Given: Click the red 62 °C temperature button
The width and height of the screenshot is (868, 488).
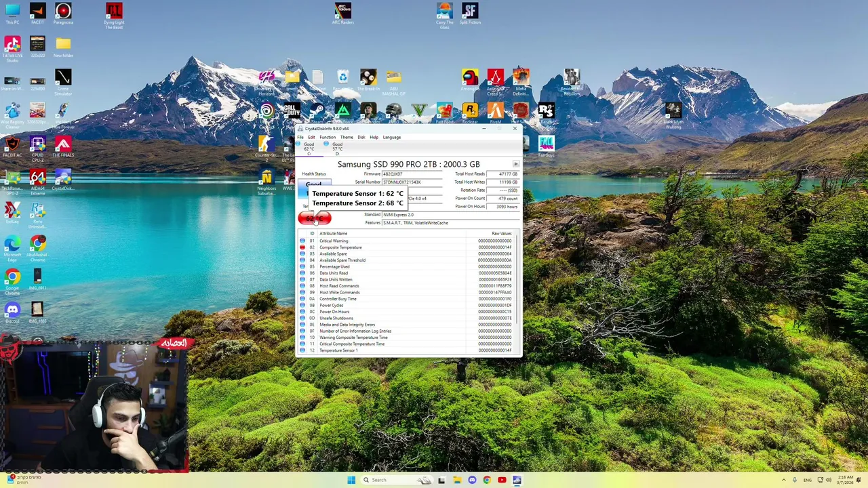Looking at the screenshot, I should click(314, 218).
